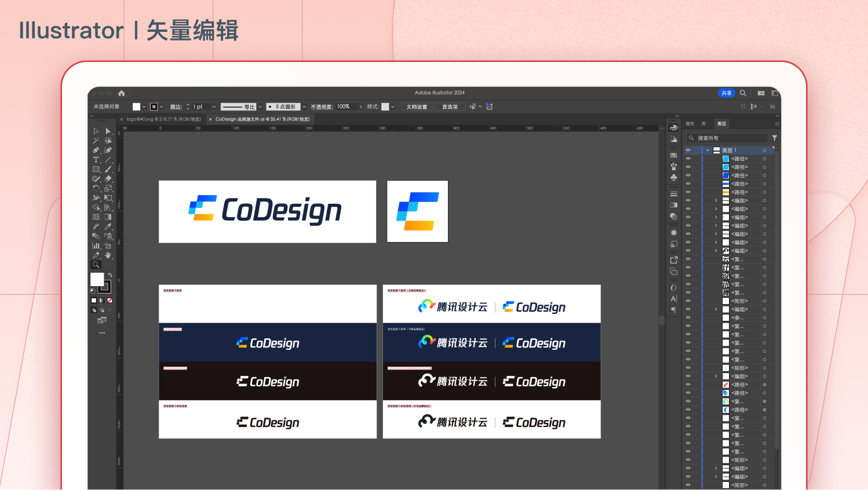The width and height of the screenshot is (868, 490).
Task: Expand the seventh <编组> chevron with 腾讯 logo
Action: (x=716, y=251)
